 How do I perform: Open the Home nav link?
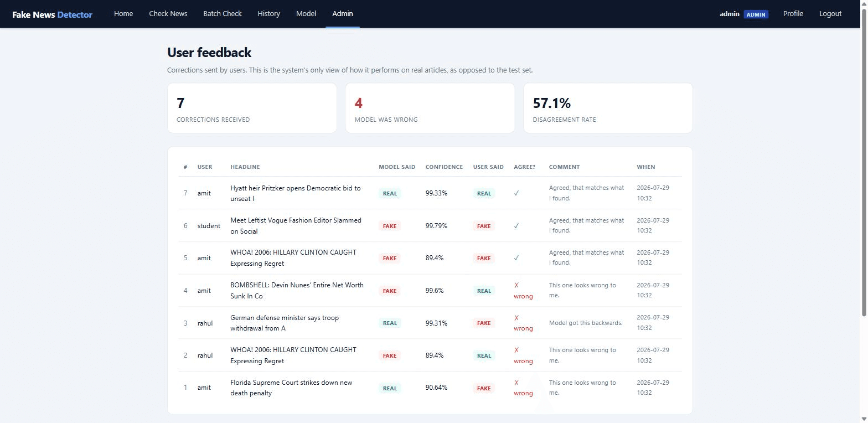click(x=123, y=13)
